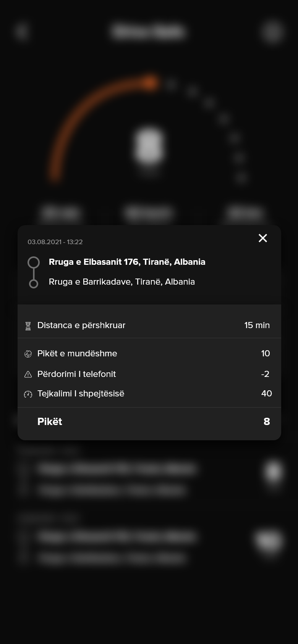Tap the 15 min duration value
Viewport: 298px width, 644px height.
click(257, 325)
